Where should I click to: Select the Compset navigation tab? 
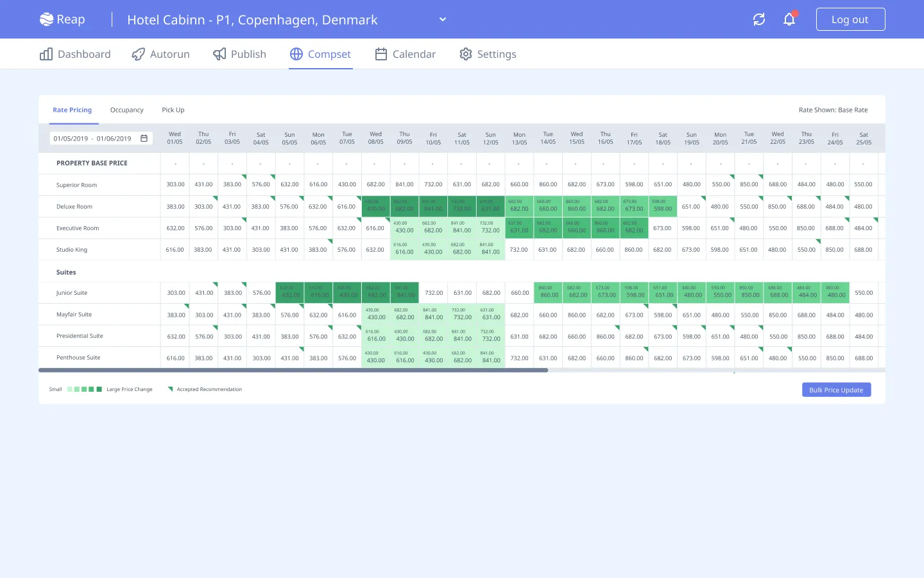[x=320, y=55]
